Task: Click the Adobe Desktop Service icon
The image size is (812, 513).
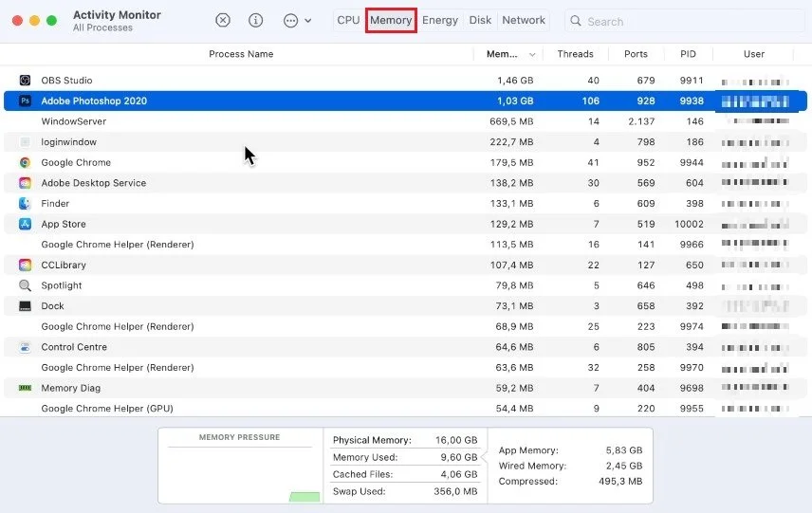Action: [x=25, y=183]
